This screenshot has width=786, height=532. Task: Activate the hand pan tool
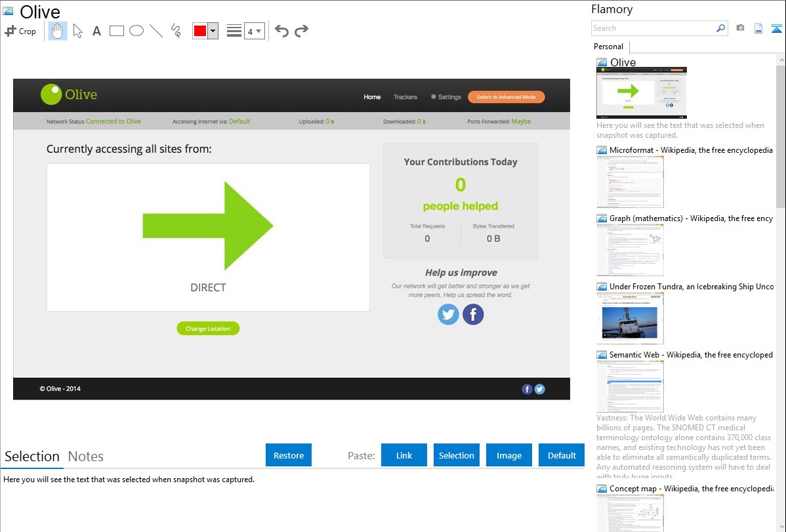(58, 31)
